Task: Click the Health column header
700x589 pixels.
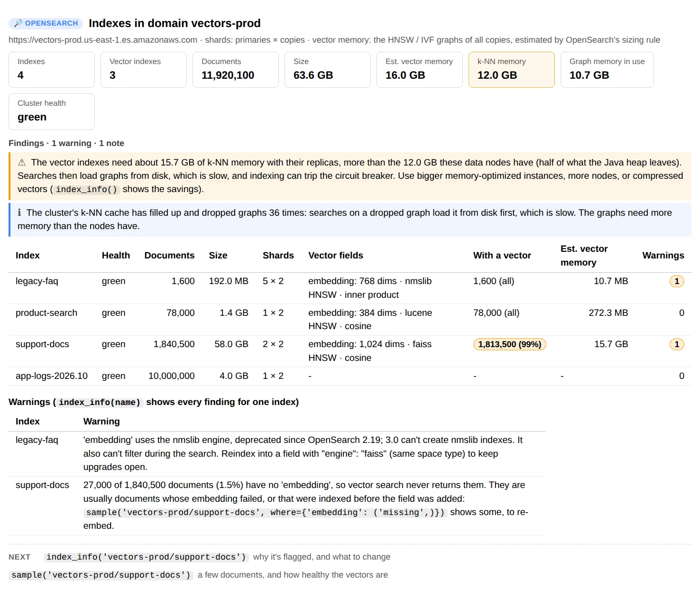Action: pyautogui.click(x=116, y=256)
